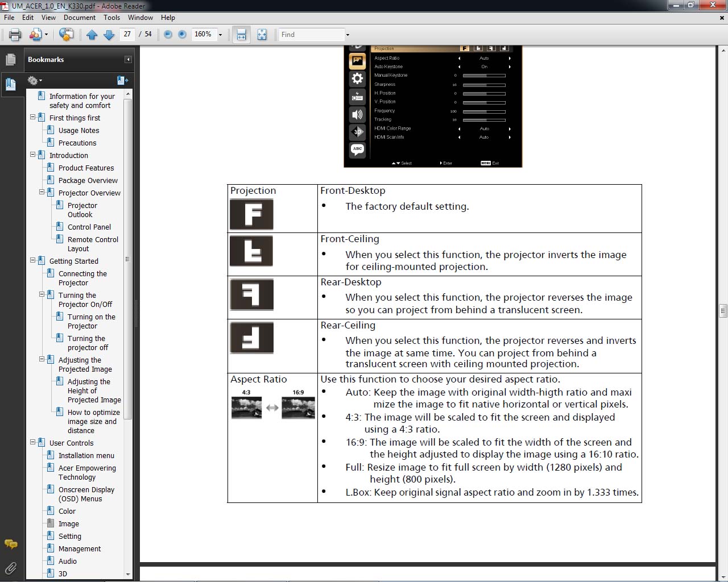Jump to Onscreen Display (OSD) Menus bookmark
The height and width of the screenshot is (582, 728).
coord(86,494)
